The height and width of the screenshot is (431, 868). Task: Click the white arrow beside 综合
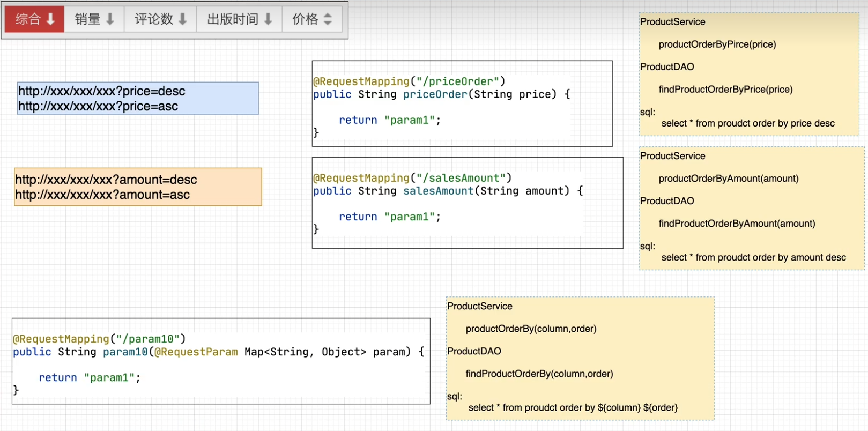pos(50,19)
